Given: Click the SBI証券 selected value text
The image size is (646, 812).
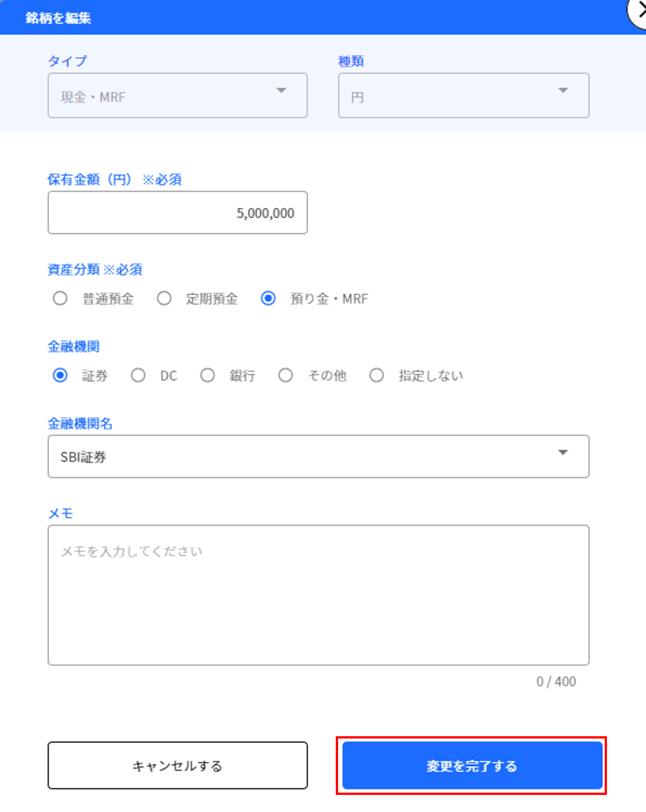Looking at the screenshot, I should pyautogui.click(x=83, y=457).
